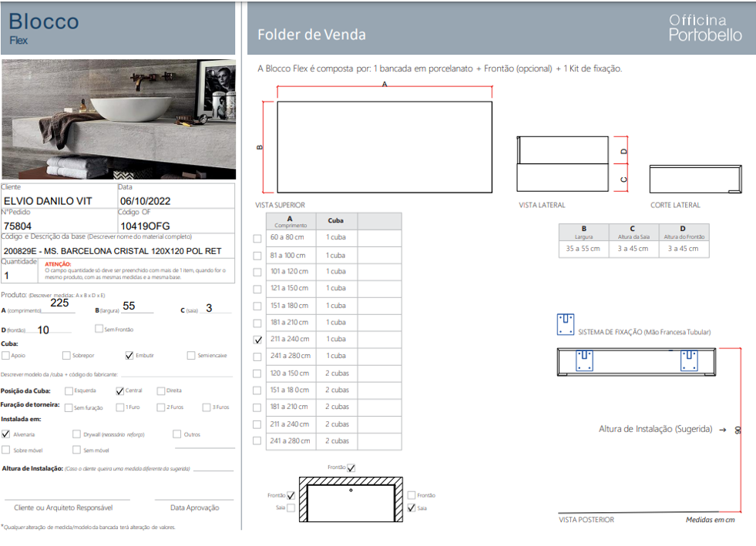This screenshot has width=756, height=546.
Task: Choose Direita for cuba position
Action: (x=160, y=391)
